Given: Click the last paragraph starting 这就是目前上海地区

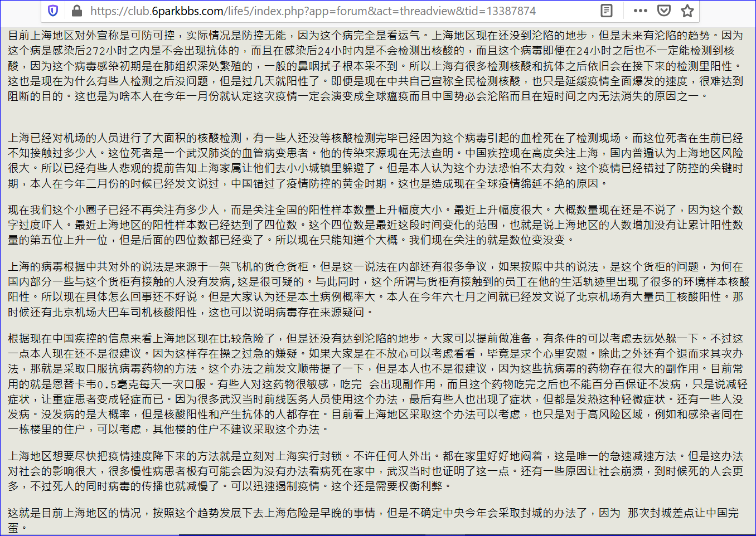Looking at the screenshot, I should click(x=372, y=513).
